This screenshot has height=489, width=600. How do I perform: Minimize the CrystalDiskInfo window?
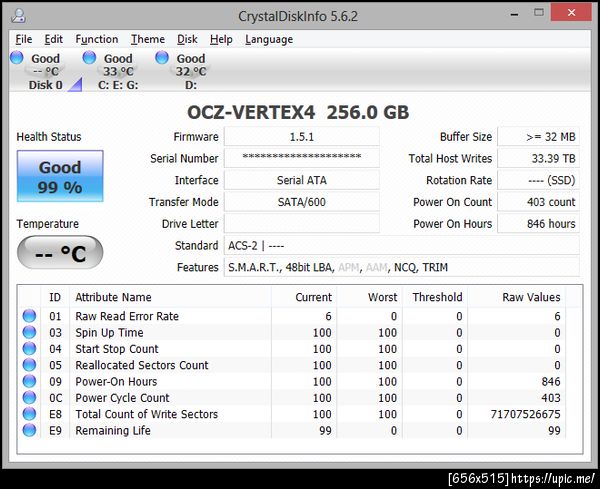pos(514,14)
